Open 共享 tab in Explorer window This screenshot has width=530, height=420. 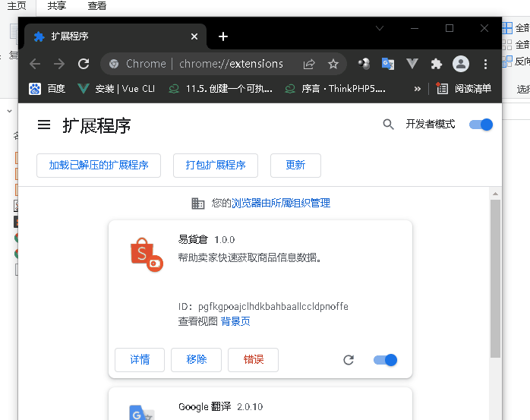tap(57, 6)
